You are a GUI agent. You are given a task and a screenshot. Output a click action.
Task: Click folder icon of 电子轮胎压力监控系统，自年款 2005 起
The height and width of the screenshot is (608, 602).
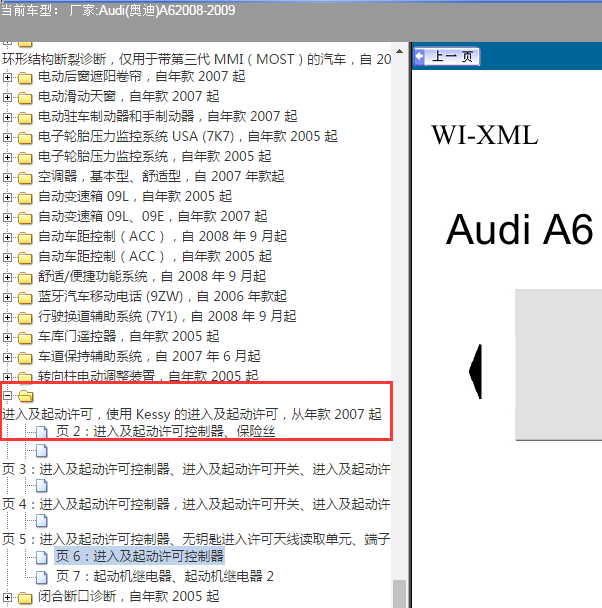[x=25, y=158]
